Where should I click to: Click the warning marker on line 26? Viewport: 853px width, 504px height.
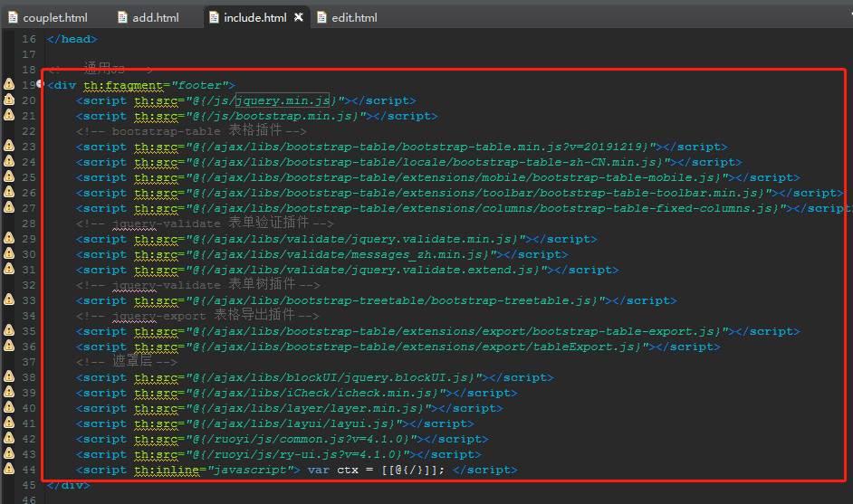(9, 192)
